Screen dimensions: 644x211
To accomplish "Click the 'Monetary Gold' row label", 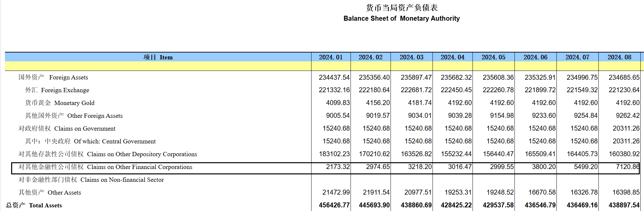I will 74,103.
